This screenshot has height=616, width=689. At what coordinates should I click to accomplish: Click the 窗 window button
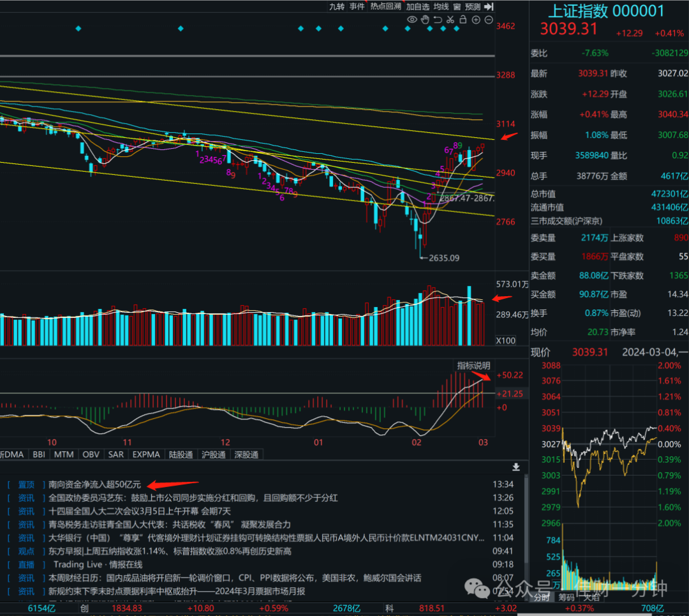[457, 6]
